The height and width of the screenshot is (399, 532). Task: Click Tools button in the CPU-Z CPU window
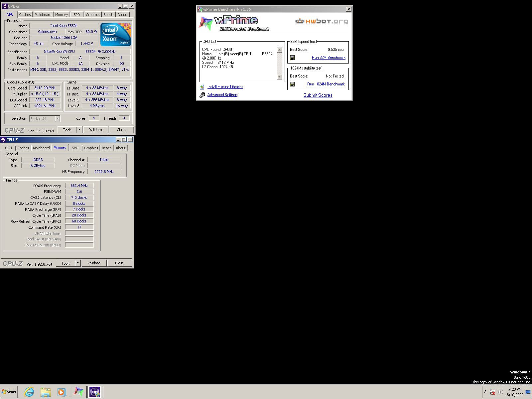click(x=67, y=130)
